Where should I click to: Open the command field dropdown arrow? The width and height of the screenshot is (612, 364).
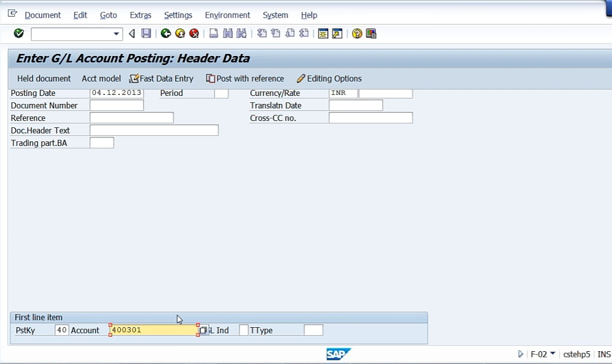coord(116,34)
